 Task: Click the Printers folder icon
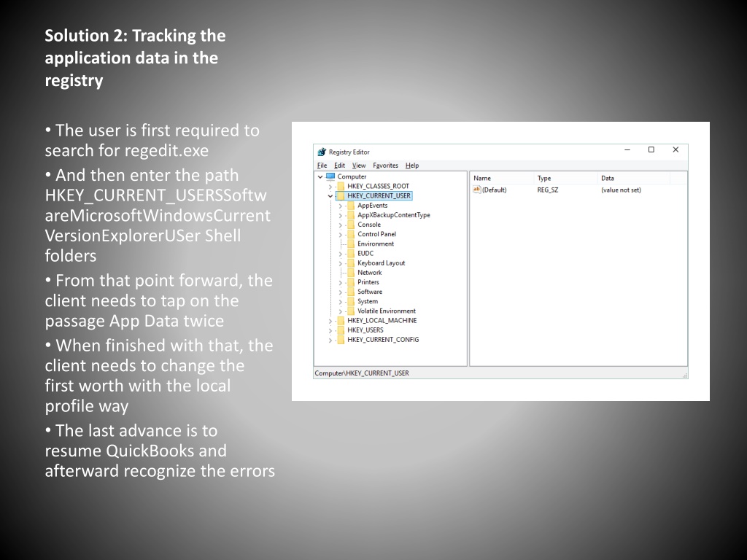pos(351,282)
